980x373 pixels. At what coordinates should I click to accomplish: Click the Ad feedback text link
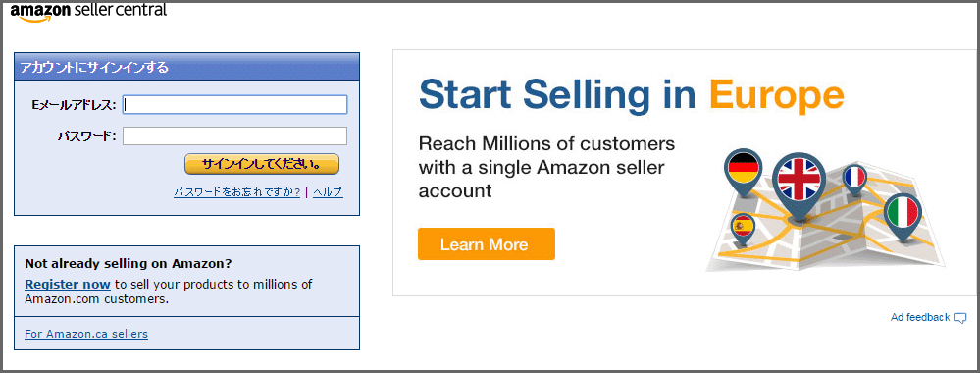pos(920,318)
